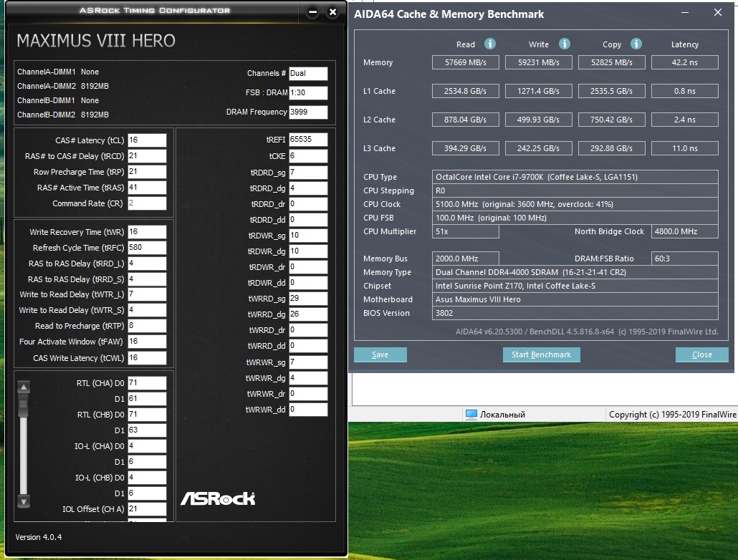The height and width of the screenshot is (560, 738).
Task: Click the tCKE value field
Action: point(308,156)
